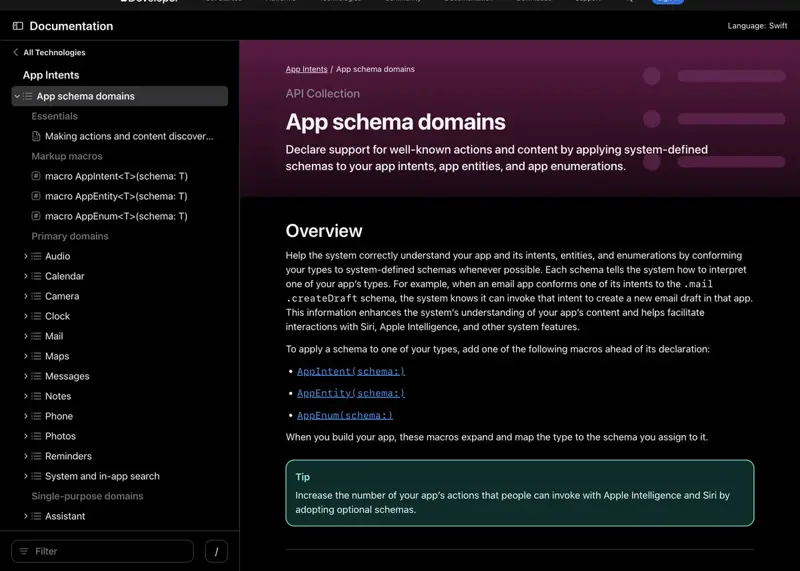This screenshot has width=800, height=571.
Task: Click the AppIntent macro symbol icon
Action: (x=36, y=176)
